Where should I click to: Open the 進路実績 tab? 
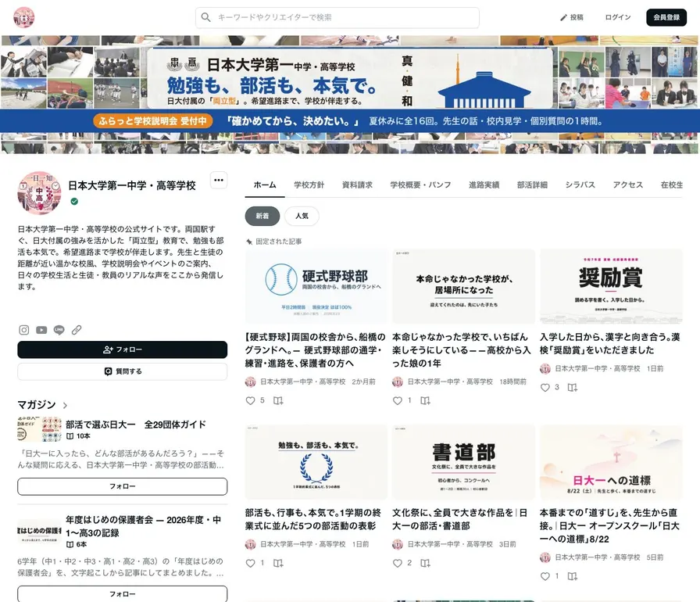tap(484, 185)
